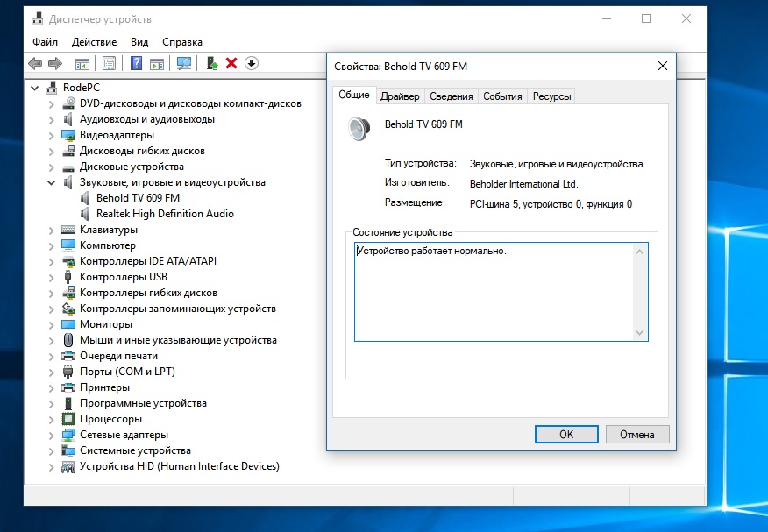
Task: Open the События tab
Action: 502,96
